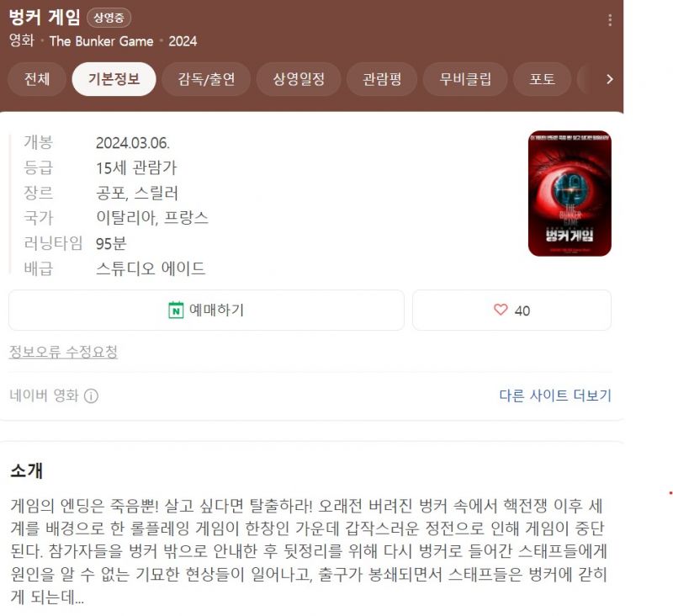Click the info icon beside 네이버 영화
Screen dimensions: 673x616
[x=91, y=396]
